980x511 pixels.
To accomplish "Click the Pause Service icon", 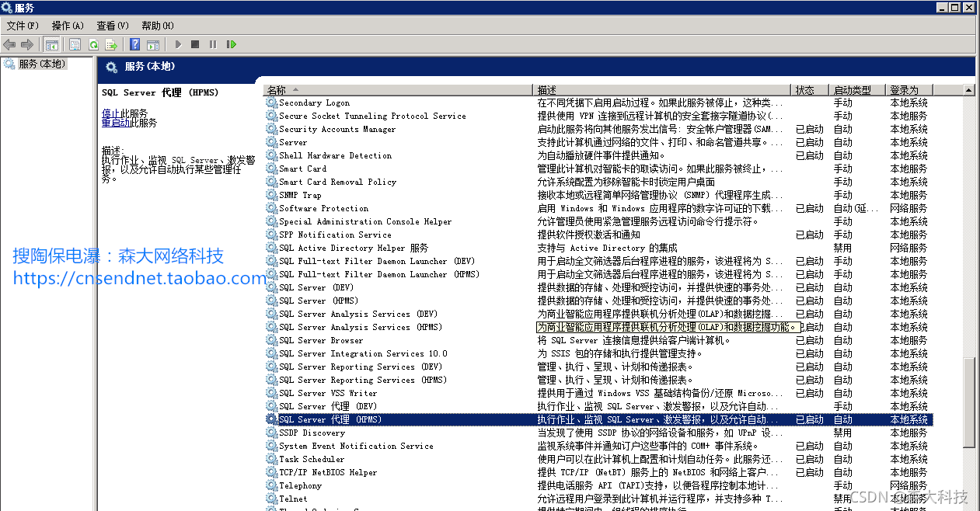I will [x=213, y=45].
